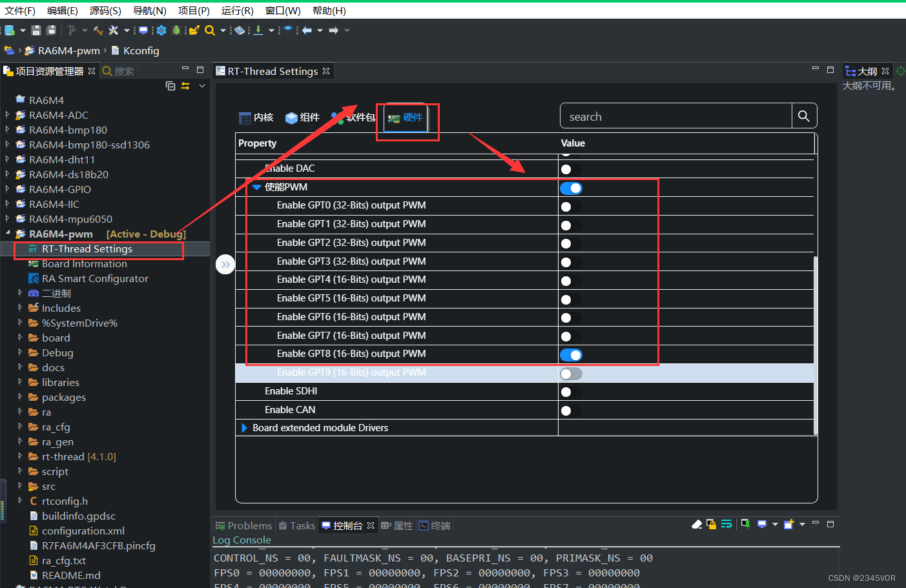Viewport: 906px width, 588px height.
Task: Open the 项目(P) menu
Action: [x=194, y=10]
